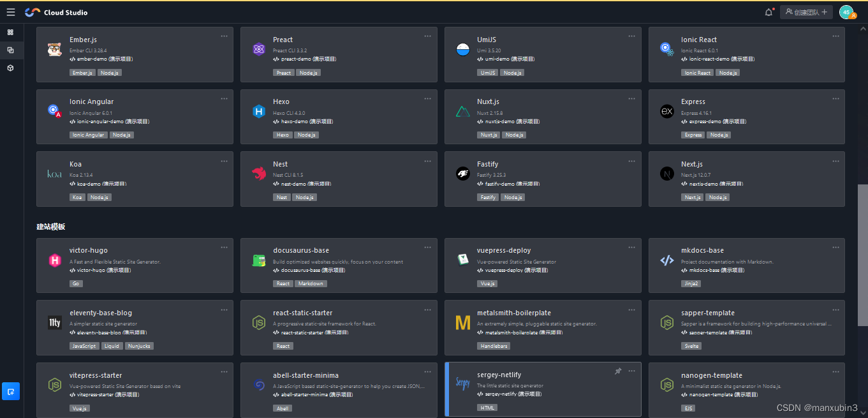Open more options for Preact card

pyautogui.click(x=428, y=36)
